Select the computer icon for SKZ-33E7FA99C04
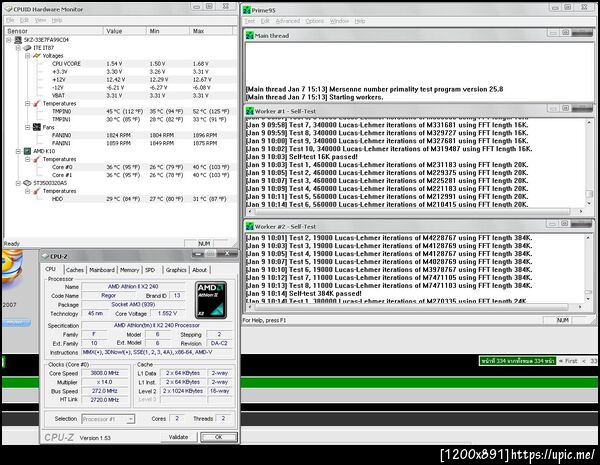600x465 pixels. pos(18,40)
